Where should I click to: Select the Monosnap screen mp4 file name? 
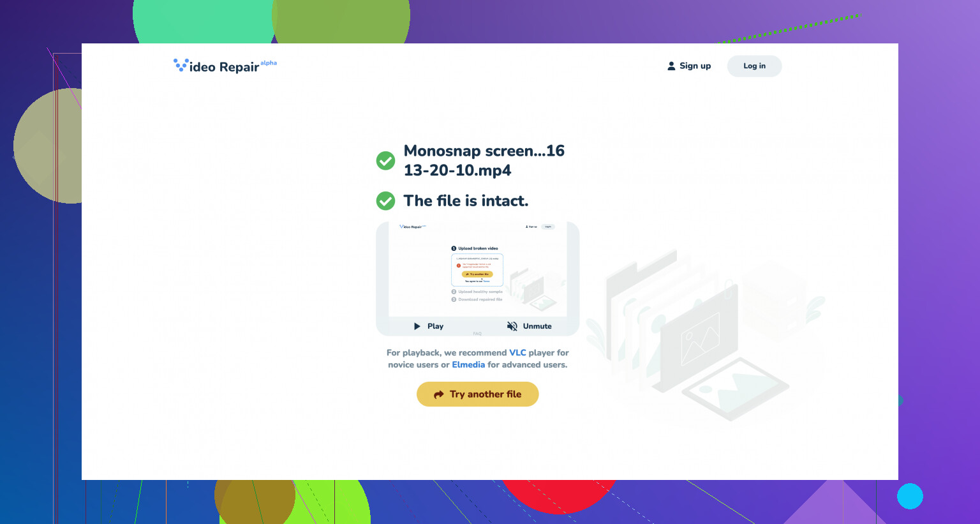(x=484, y=160)
